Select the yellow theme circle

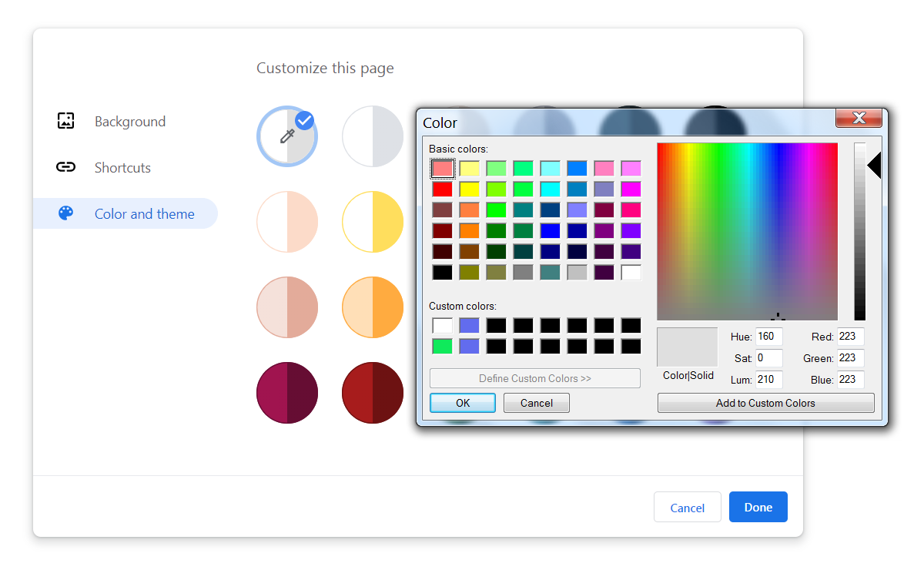373,222
